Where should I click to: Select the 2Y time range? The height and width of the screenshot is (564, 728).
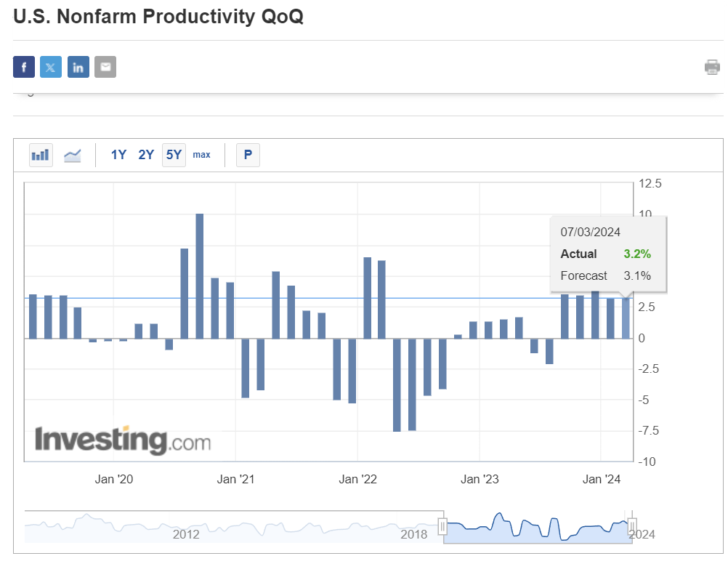point(146,155)
